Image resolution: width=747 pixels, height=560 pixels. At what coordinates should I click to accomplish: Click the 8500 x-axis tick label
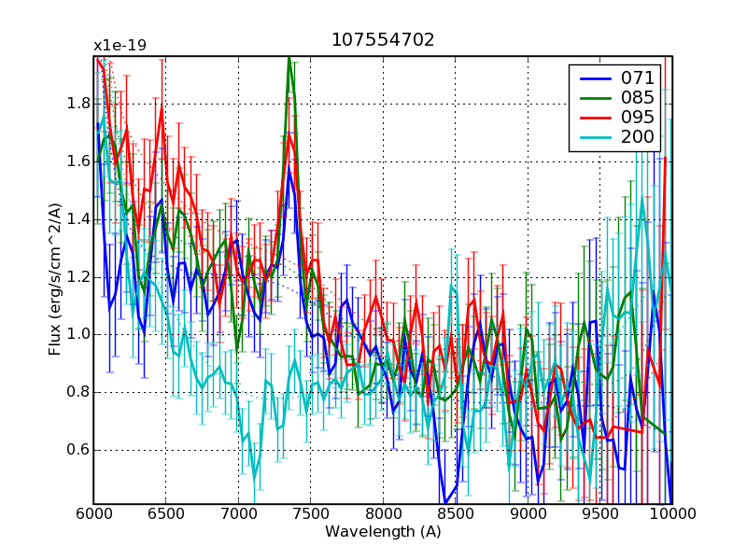(455, 514)
